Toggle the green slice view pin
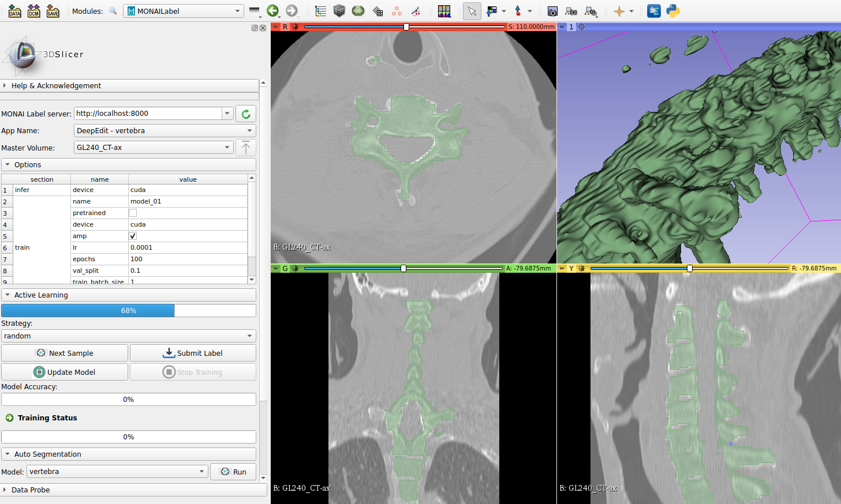 point(275,268)
